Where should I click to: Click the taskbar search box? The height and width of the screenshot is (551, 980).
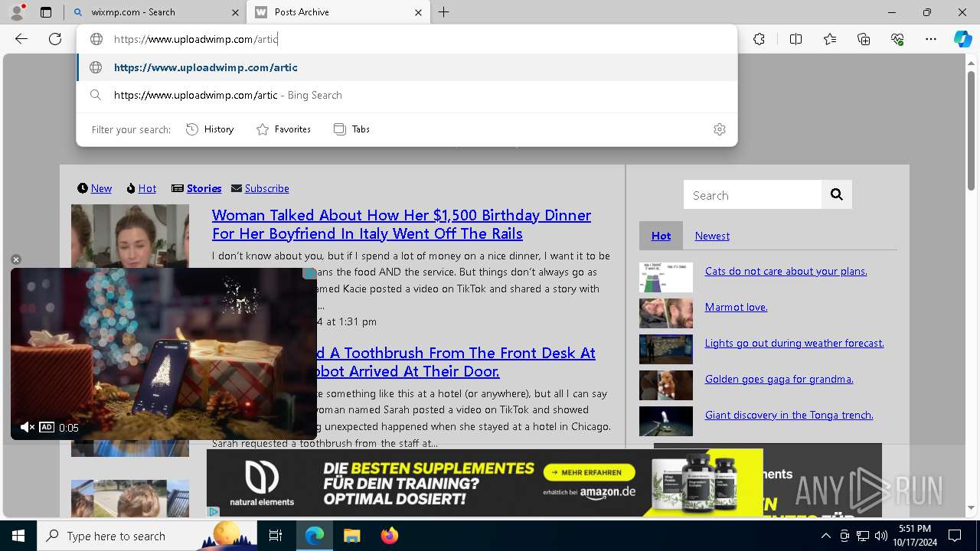(x=147, y=536)
